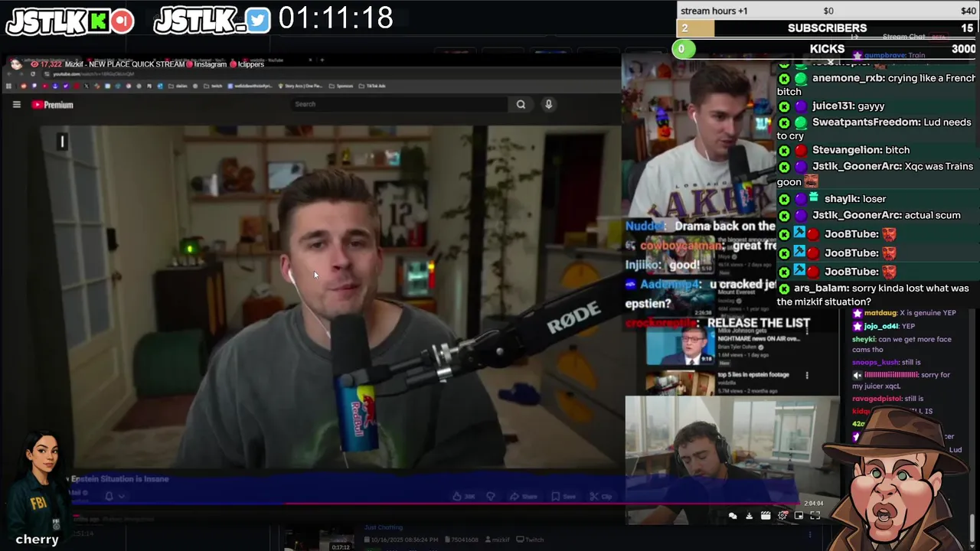Click the clapperboard clip icon in player
The height and width of the screenshot is (551, 980).
click(766, 516)
